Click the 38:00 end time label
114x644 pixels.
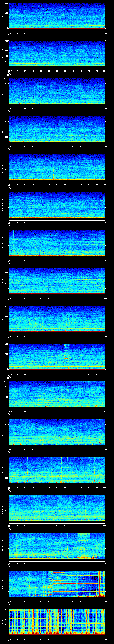(x=105, y=564)
